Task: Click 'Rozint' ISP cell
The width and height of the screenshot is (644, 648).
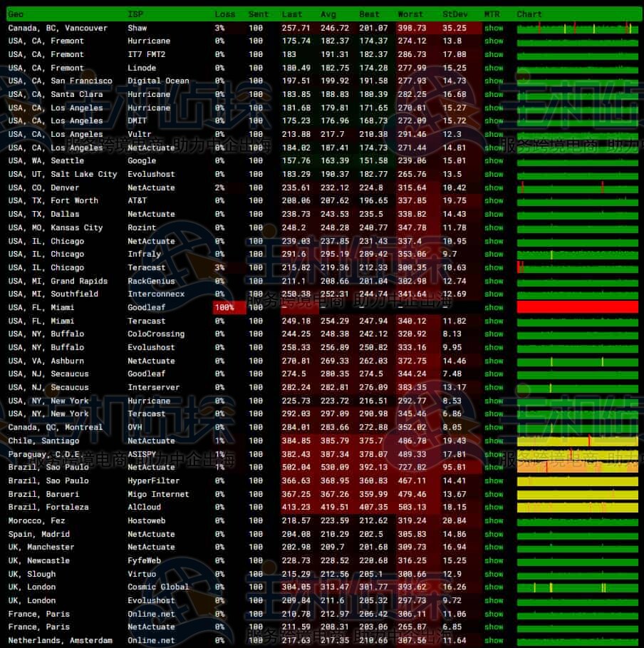Action: click(142, 227)
